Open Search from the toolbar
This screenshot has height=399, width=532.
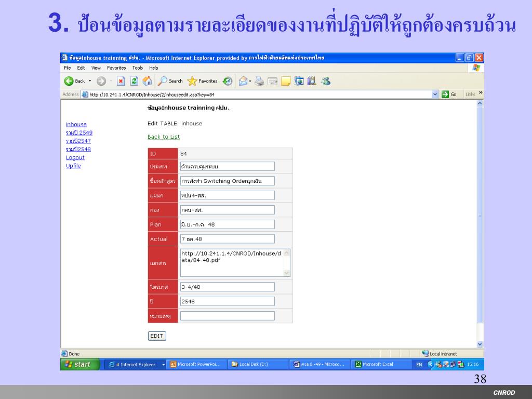(x=170, y=81)
